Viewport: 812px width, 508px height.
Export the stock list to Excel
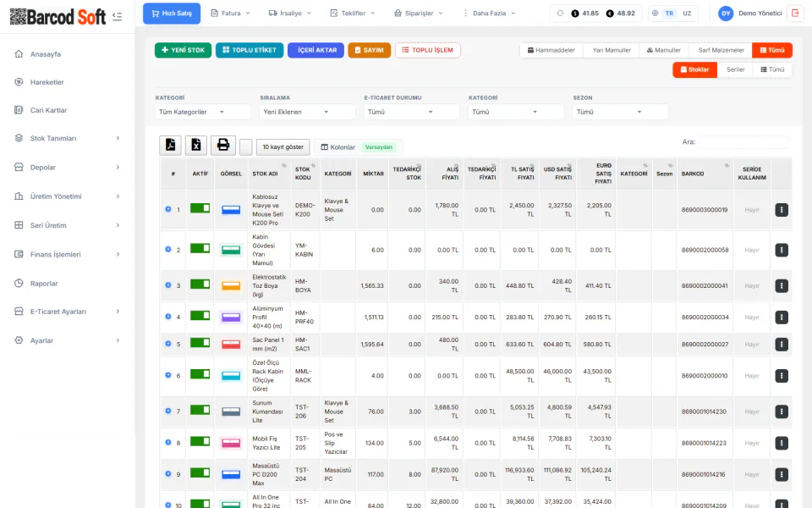tap(196, 145)
